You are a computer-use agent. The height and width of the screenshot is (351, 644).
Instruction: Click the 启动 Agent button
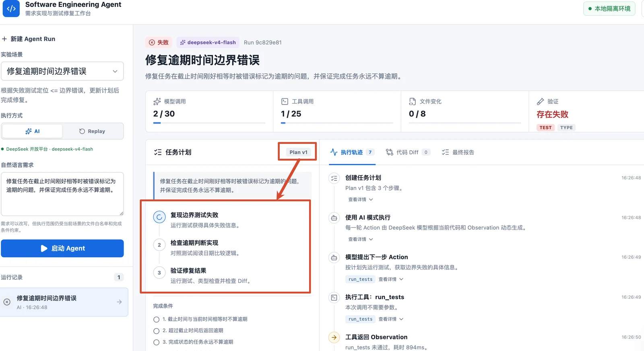[x=62, y=248]
